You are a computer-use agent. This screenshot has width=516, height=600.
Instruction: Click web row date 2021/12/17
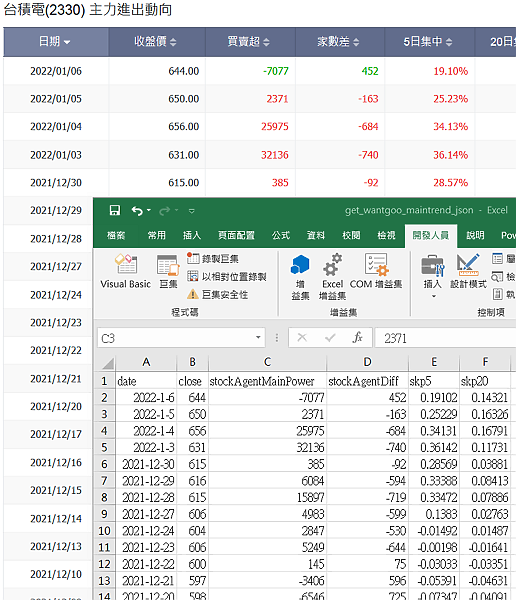pos(56,434)
